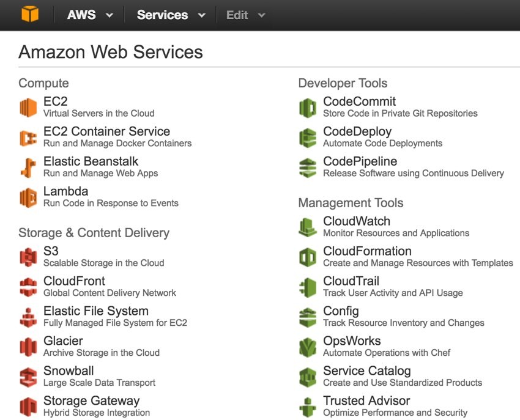Open the Glacier link
This screenshot has width=520, height=420.
(x=63, y=341)
